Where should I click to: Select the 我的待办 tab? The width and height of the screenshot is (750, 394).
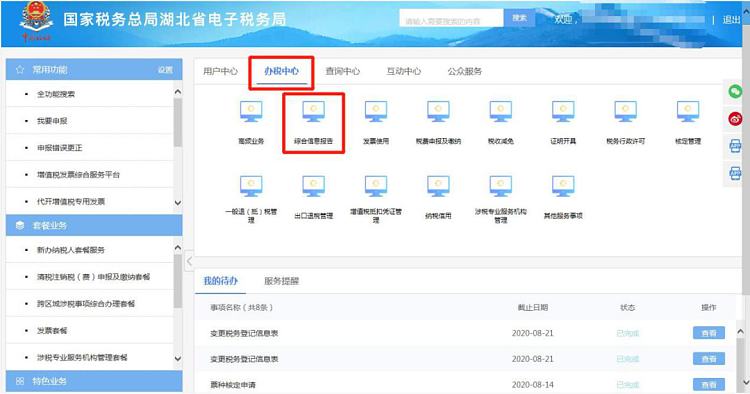click(x=221, y=281)
